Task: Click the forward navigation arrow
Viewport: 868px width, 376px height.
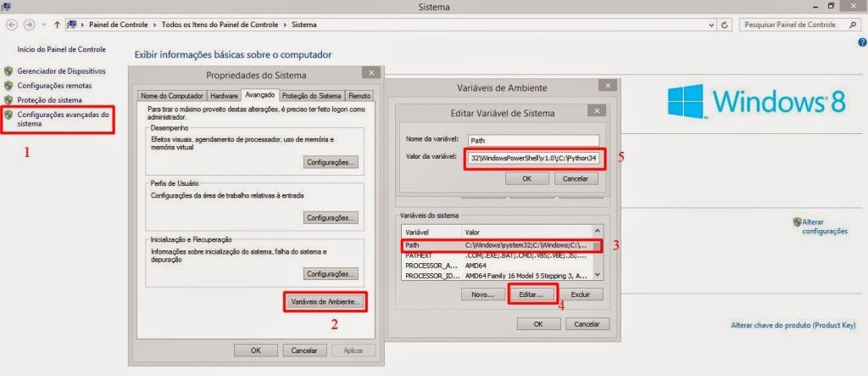Action: pos(30,25)
